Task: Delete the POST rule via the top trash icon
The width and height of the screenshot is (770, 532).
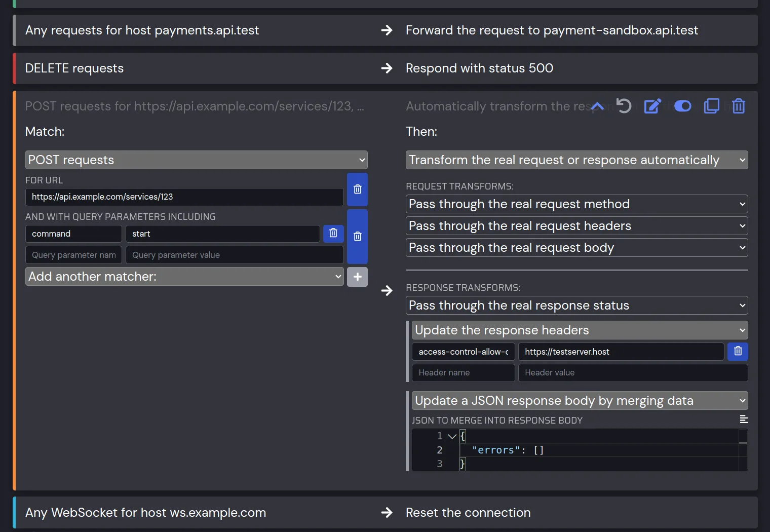Action: 739,106
